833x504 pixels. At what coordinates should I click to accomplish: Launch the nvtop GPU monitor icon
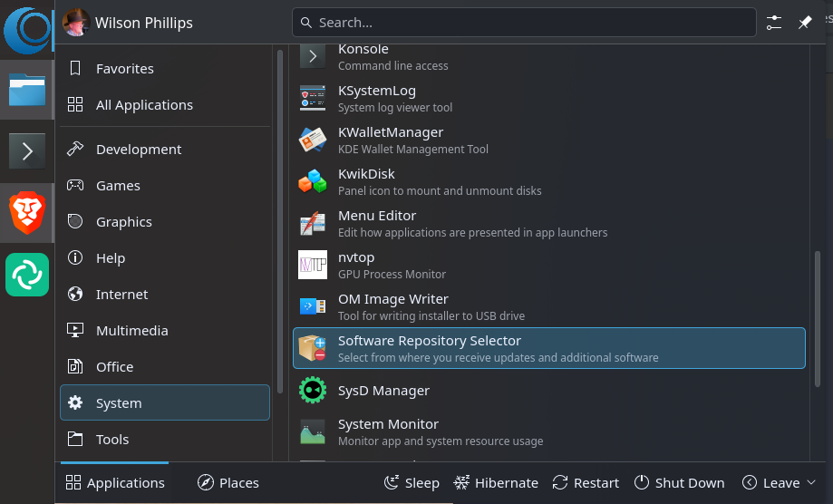click(313, 265)
